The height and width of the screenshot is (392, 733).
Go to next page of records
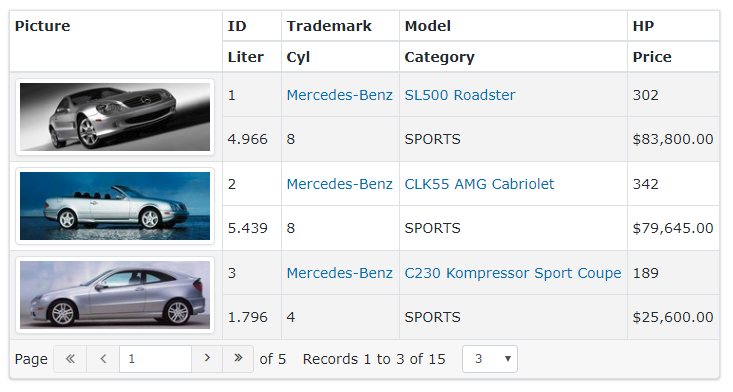pos(207,359)
